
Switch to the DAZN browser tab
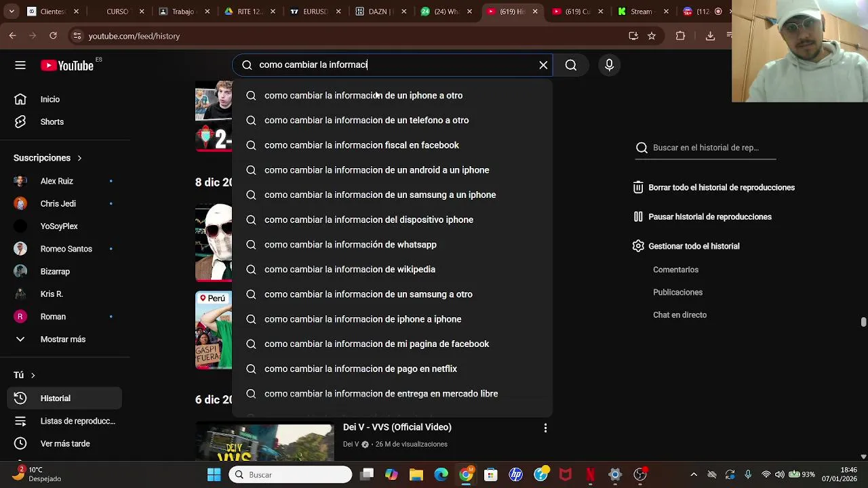point(380,12)
